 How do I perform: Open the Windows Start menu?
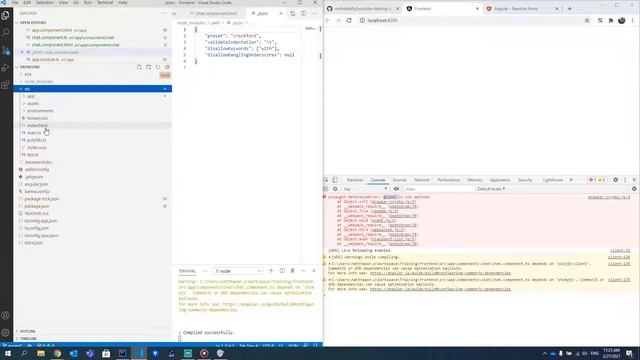8,353
